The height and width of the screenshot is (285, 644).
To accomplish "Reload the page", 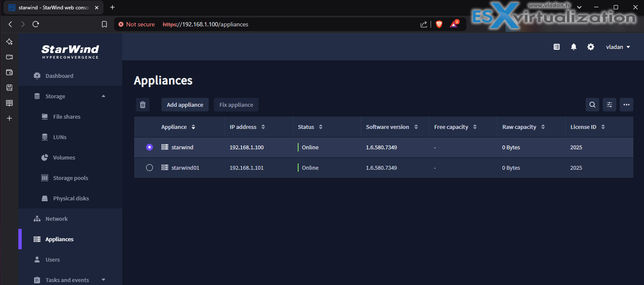I will tap(36, 24).
